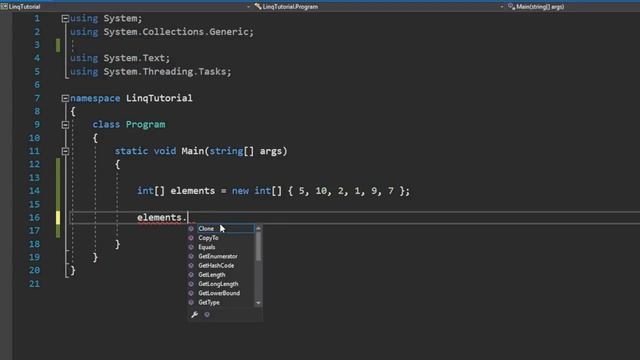The width and height of the screenshot is (640, 360).
Task: Click the method icon beside Equals
Action: (x=191, y=247)
